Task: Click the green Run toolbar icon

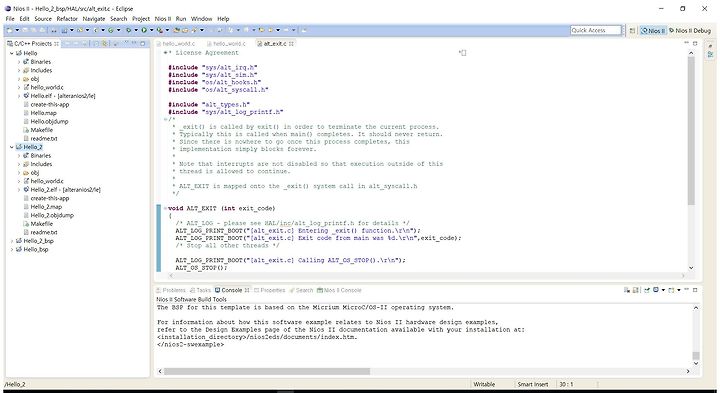Action: click(144, 30)
